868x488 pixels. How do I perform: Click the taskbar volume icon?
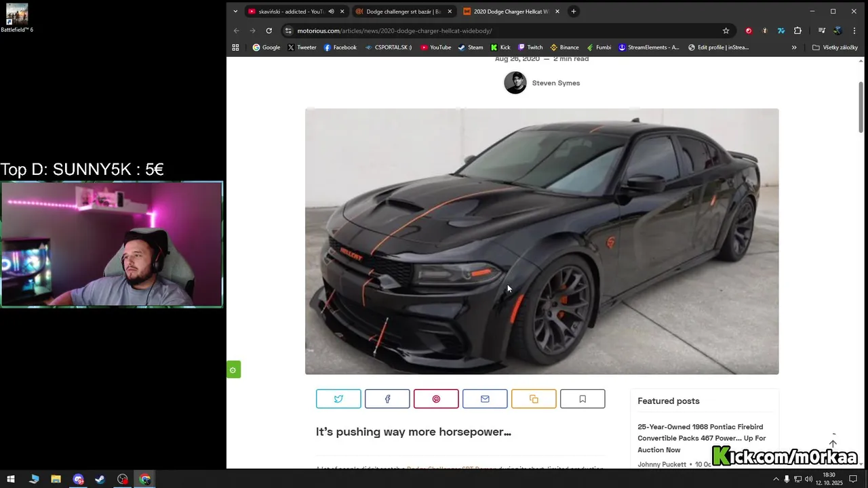(x=808, y=479)
